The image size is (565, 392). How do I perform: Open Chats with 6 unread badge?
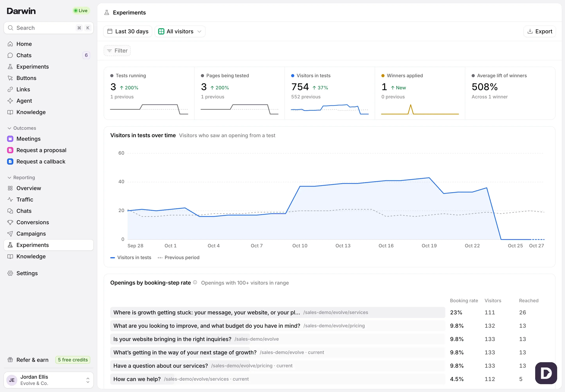[48, 55]
